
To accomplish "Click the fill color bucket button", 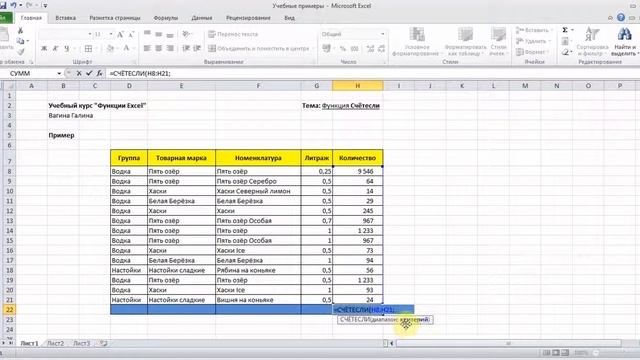I will [110, 49].
